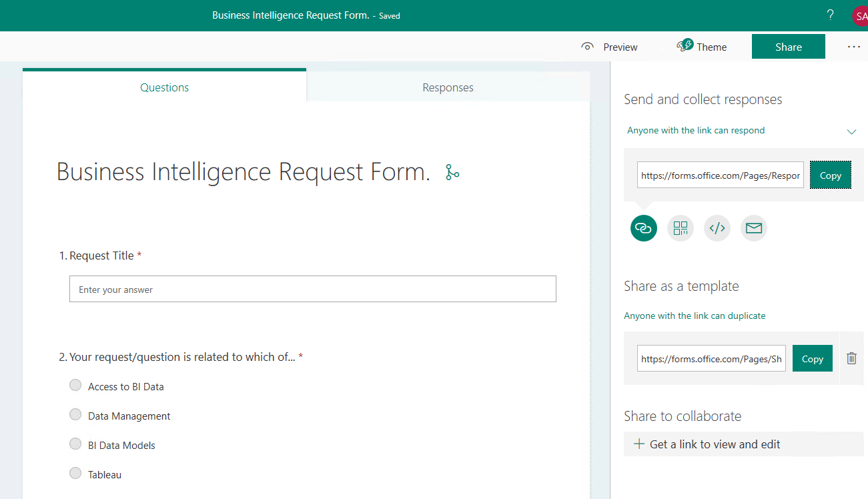Click the Share button
The image size is (868, 499).
[789, 47]
